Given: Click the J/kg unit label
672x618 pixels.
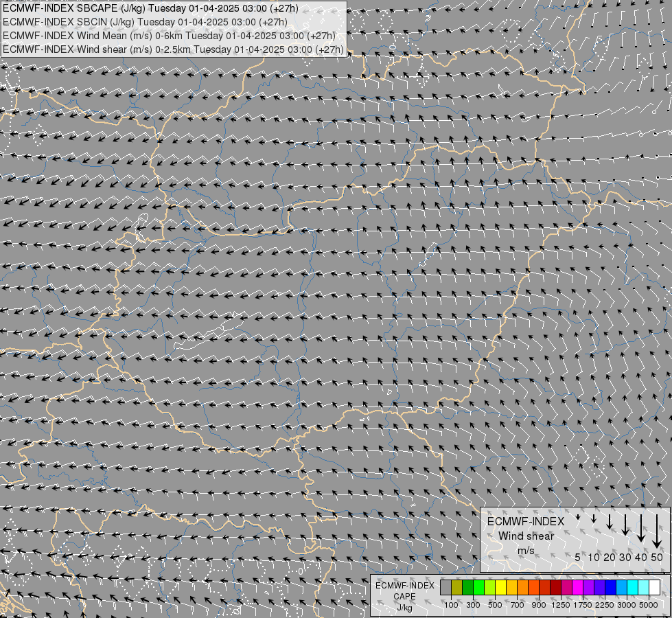Looking at the screenshot, I should (x=404, y=608).
